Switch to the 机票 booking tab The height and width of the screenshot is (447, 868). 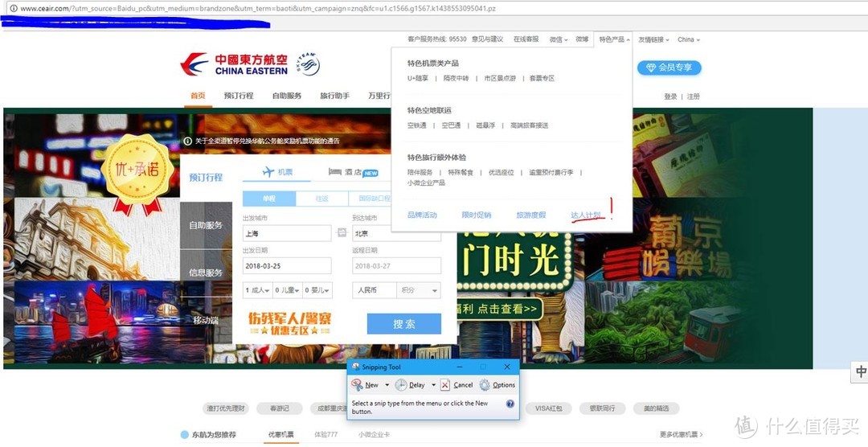pyautogui.click(x=277, y=172)
